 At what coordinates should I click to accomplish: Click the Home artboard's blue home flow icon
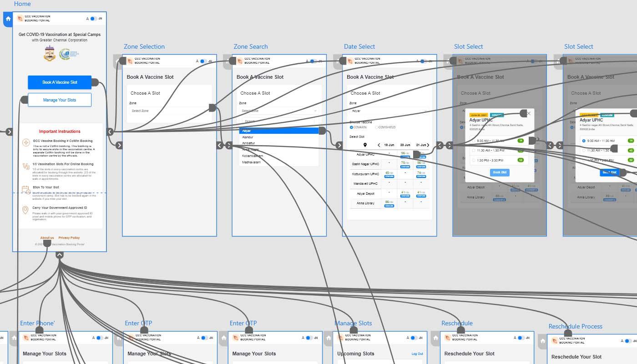coord(8,19)
